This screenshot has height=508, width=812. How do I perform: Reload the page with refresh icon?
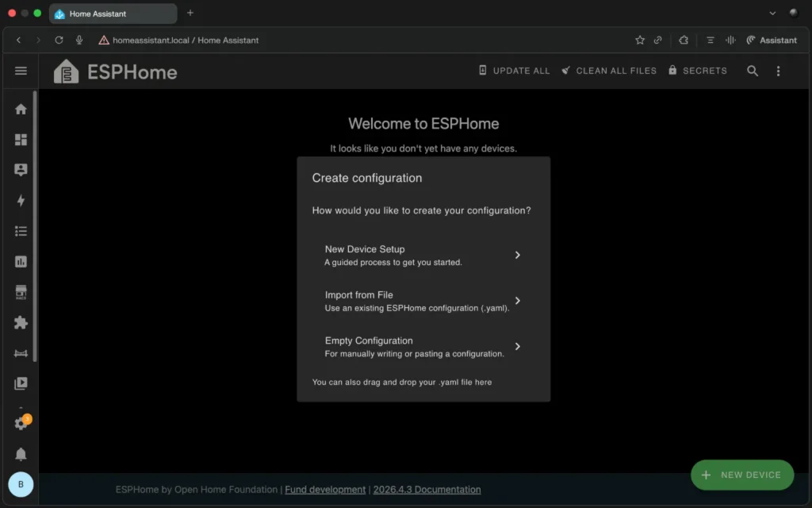pyautogui.click(x=59, y=40)
